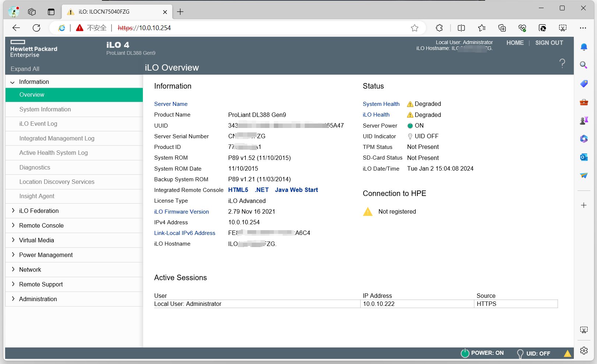Toggle the UID light indicator in footer
597x364 pixels.
(520, 353)
